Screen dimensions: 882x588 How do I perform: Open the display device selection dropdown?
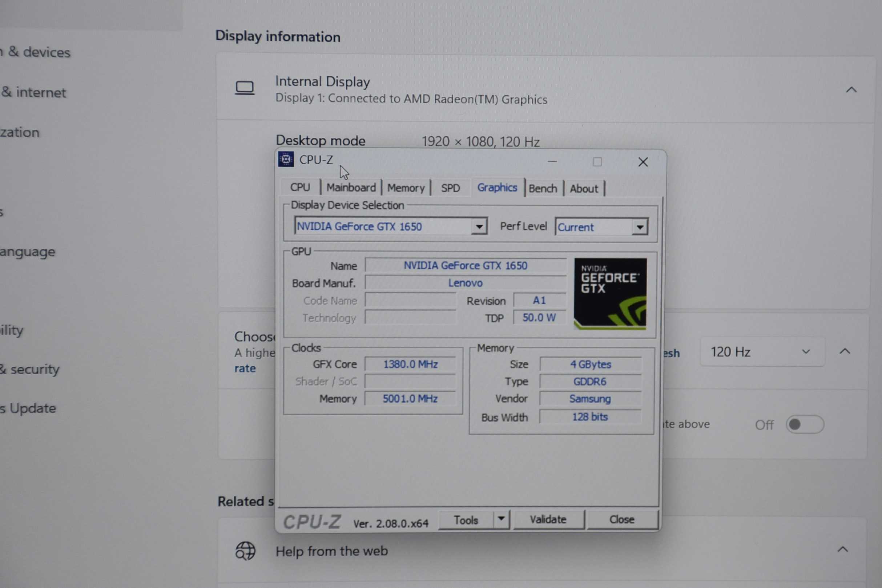(479, 226)
